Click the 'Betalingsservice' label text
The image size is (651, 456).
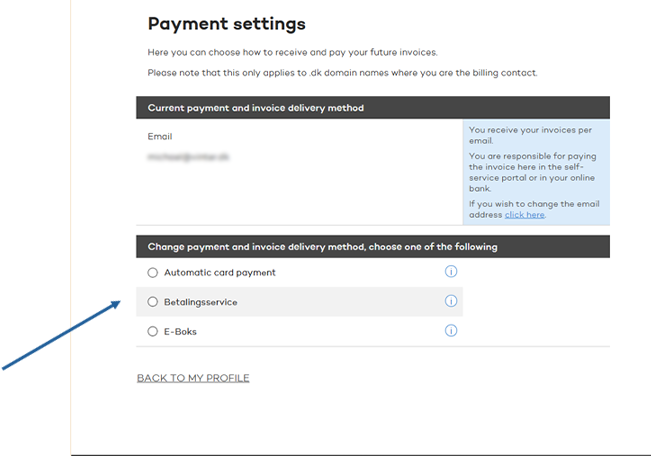point(201,302)
